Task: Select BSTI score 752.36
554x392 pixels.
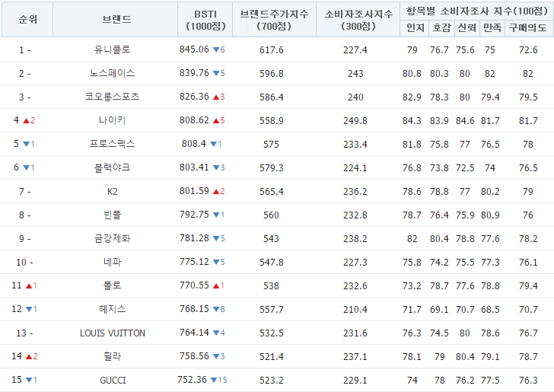Action: (x=192, y=379)
